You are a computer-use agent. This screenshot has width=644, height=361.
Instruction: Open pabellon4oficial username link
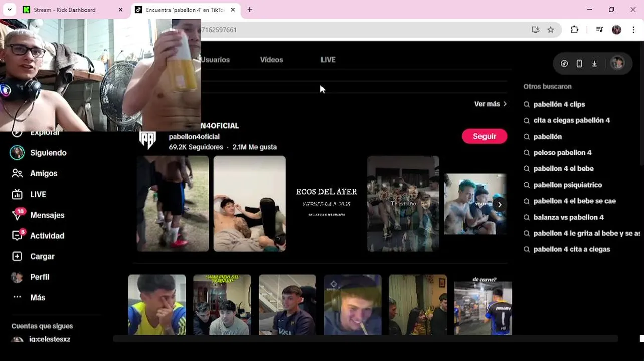click(194, 137)
